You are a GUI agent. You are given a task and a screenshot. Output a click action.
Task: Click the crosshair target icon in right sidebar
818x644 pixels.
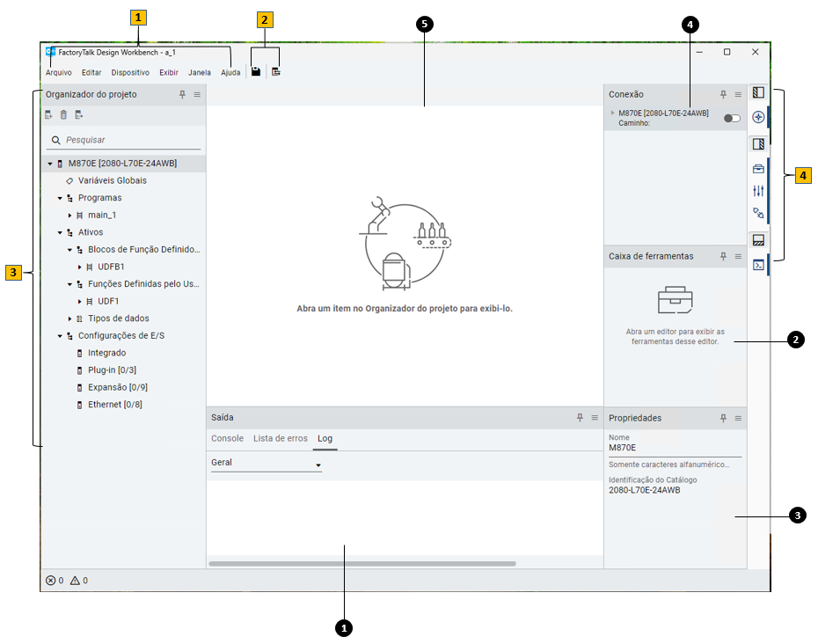tap(758, 116)
